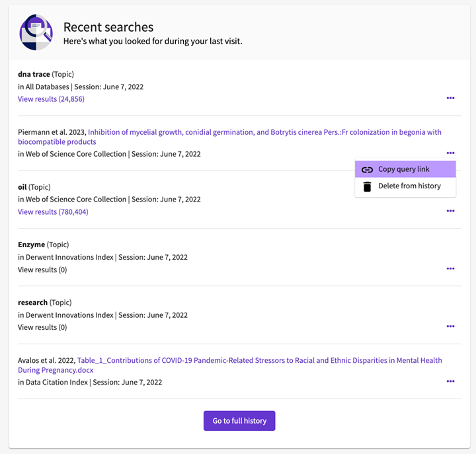Open options menu for oil search
This screenshot has width=476, height=454.
click(x=450, y=211)
